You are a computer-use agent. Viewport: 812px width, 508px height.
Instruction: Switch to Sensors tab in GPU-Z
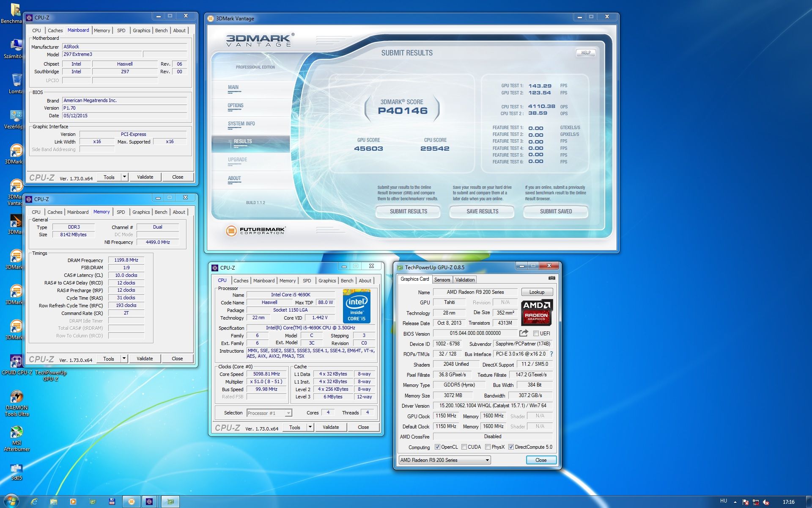click(x=442, y=280)
